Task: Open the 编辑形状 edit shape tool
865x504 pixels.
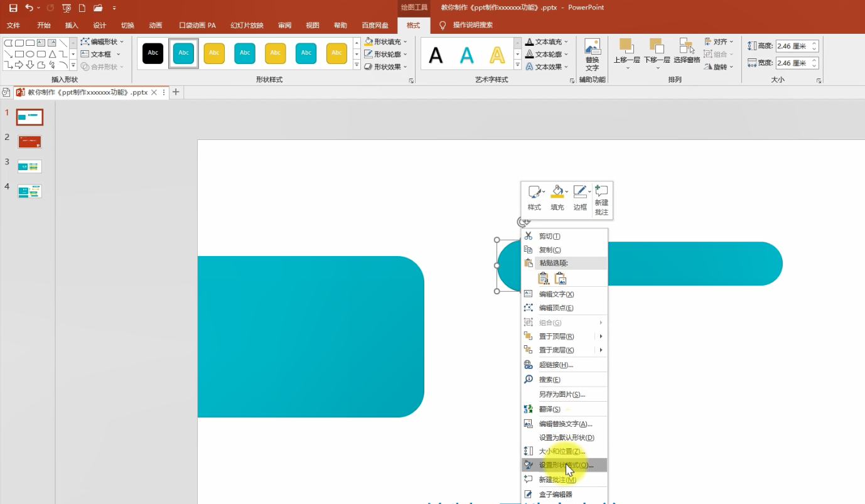Action: pyautogui.click(x=103, y=41)
